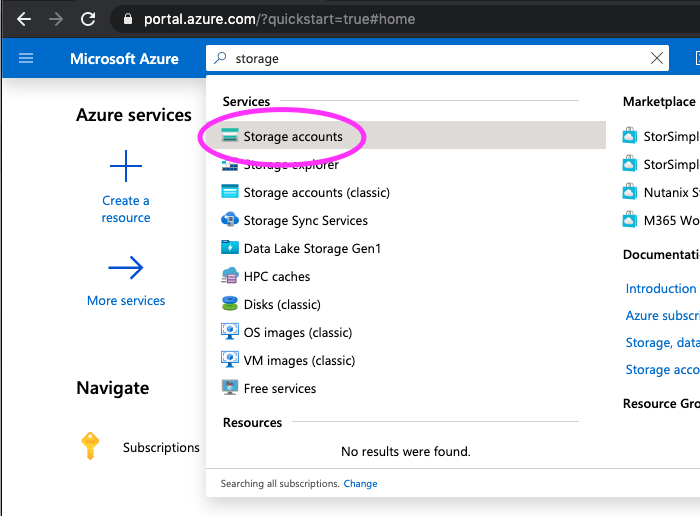Screen dimensions: 700x516
Task: Open Subscriptions under Navigate
Action: tap(161, 447)
